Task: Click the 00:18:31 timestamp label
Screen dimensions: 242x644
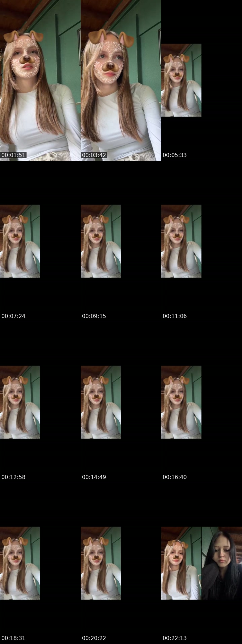Action: pyautogui.click(x=13, y=638)
